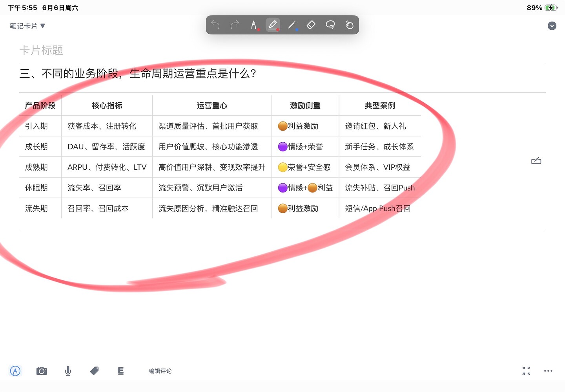Select the eraser tool
The image size is (565, 392).
pos(311,25)
